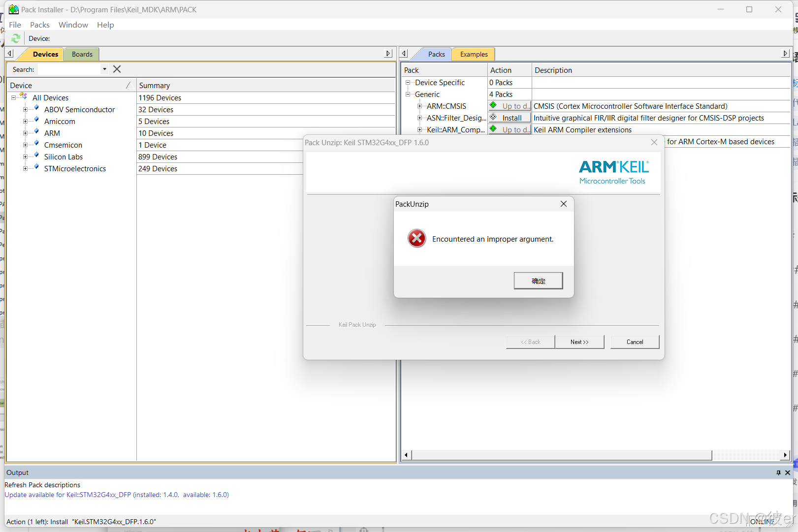The height and width of the screenshot is (532, 798).
Task: Collapse the All Devices tree node
Action: click(14, 98)
